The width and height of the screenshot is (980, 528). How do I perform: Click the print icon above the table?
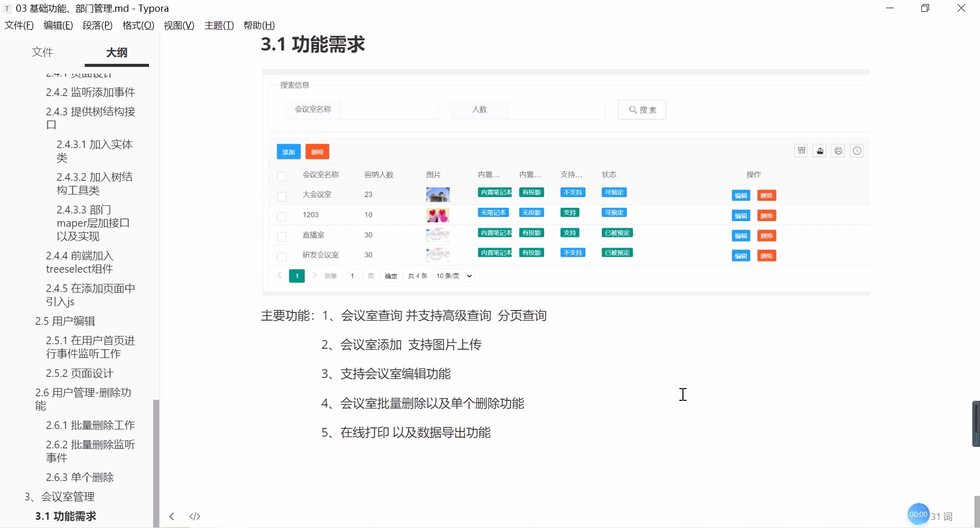(838, 150)
